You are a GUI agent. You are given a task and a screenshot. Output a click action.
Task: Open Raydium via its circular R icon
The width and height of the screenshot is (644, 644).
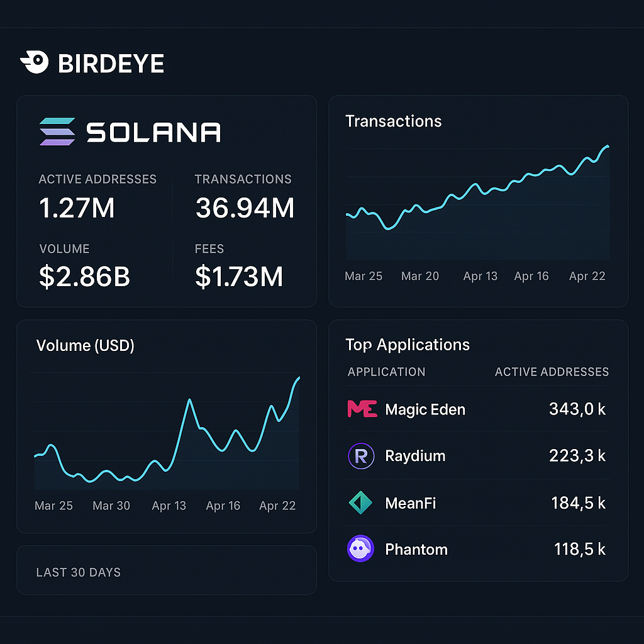(x=360, y=455)
